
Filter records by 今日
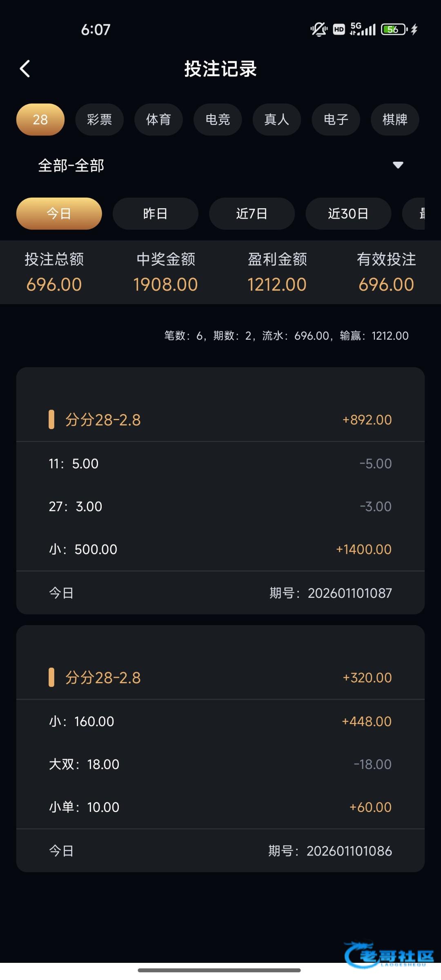click(59, 214)
